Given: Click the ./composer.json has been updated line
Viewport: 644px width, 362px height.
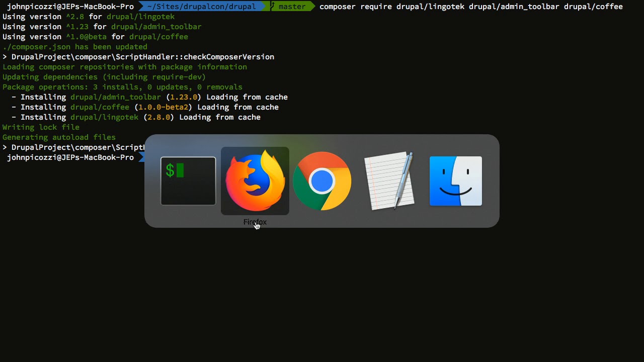Looking at the screenshot, I should pyautogui.click(x=75, y=47).
